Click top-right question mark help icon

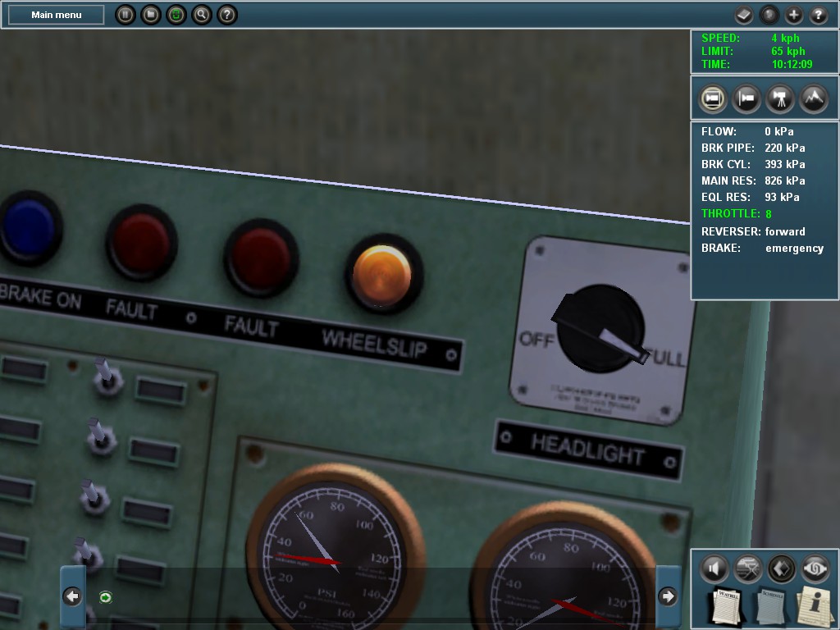tap(818, 15)
